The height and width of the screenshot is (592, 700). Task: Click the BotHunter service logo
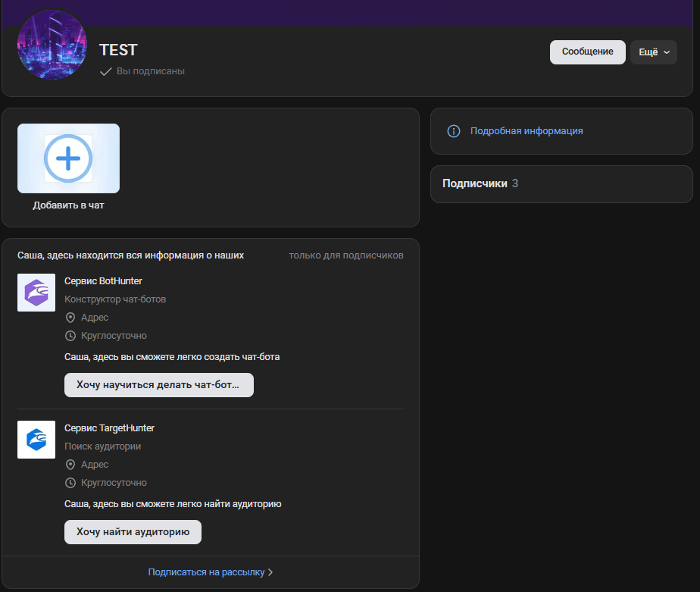point(36,293)
